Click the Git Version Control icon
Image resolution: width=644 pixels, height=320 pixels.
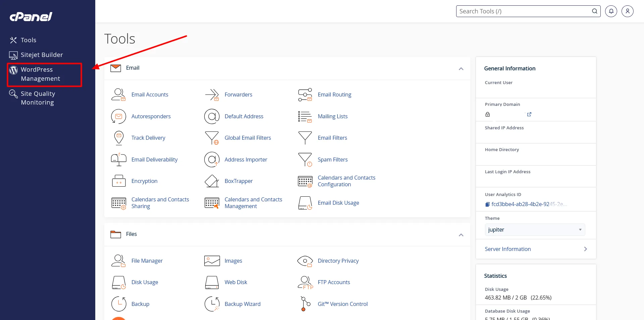tap(305, 304)
